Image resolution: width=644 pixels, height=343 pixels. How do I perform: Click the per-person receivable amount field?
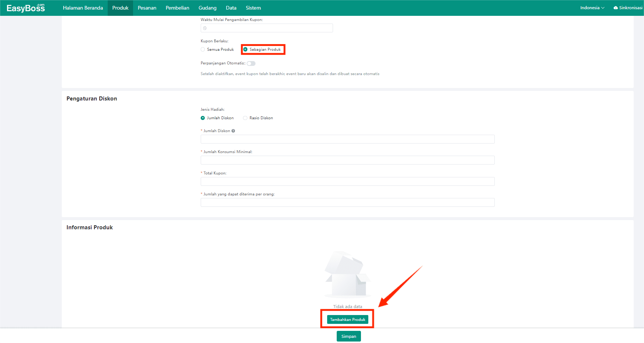pos(348,202)
